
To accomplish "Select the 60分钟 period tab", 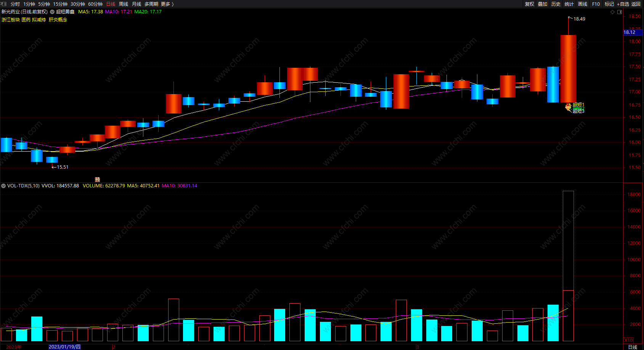I will (95, 4).
